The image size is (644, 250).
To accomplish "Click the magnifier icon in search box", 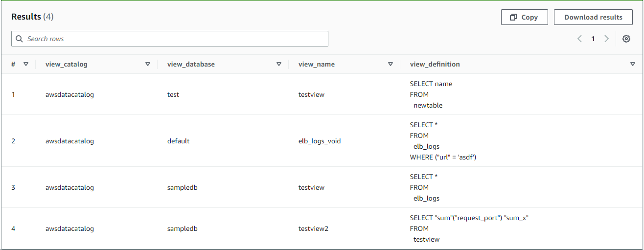I will point(20,39).
